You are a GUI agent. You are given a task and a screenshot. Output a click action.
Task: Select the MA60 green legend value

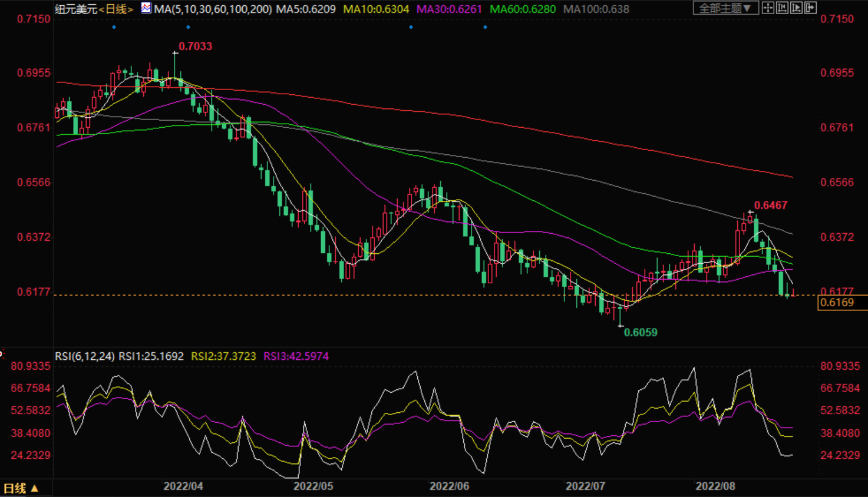[x=523, y=9]
